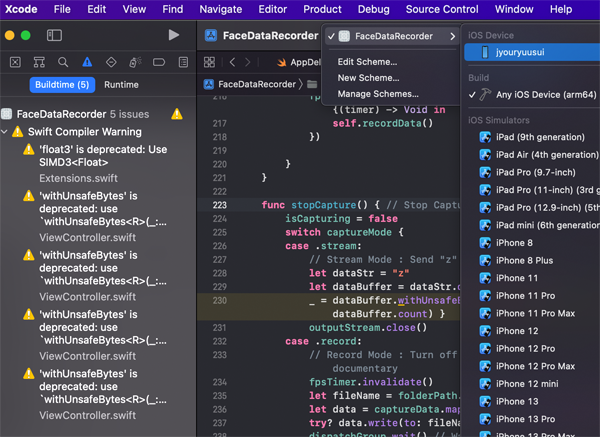Click fpsTimer.invalidate() on line 234
This screenshot has width=600, height=437.
coord(371,382)
